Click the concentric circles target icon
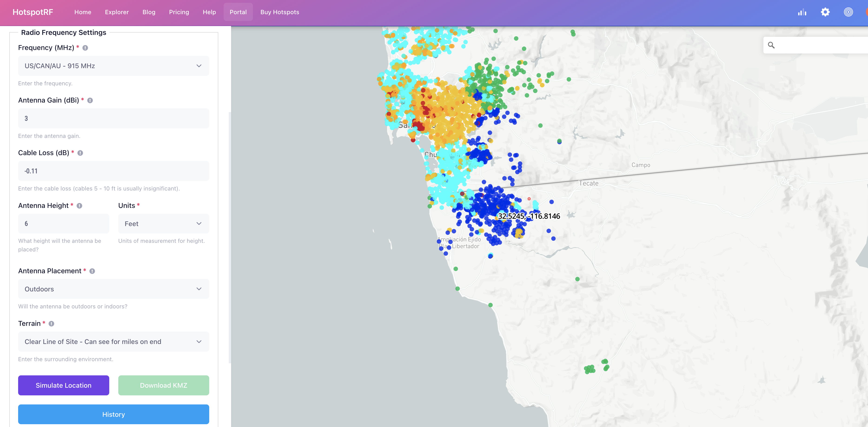This screenshot has height=427, width=868. [x=848, y=13]
